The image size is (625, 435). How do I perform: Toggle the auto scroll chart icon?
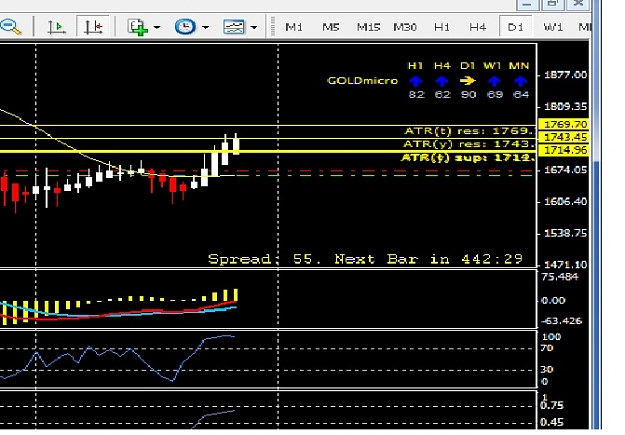(56, 27)
